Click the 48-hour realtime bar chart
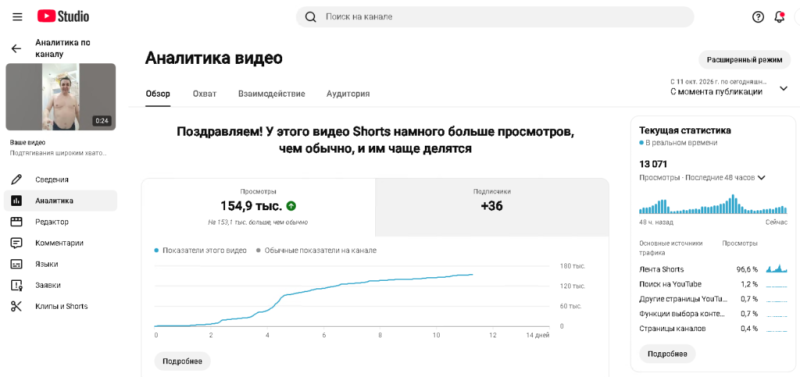 click(713, 204)
